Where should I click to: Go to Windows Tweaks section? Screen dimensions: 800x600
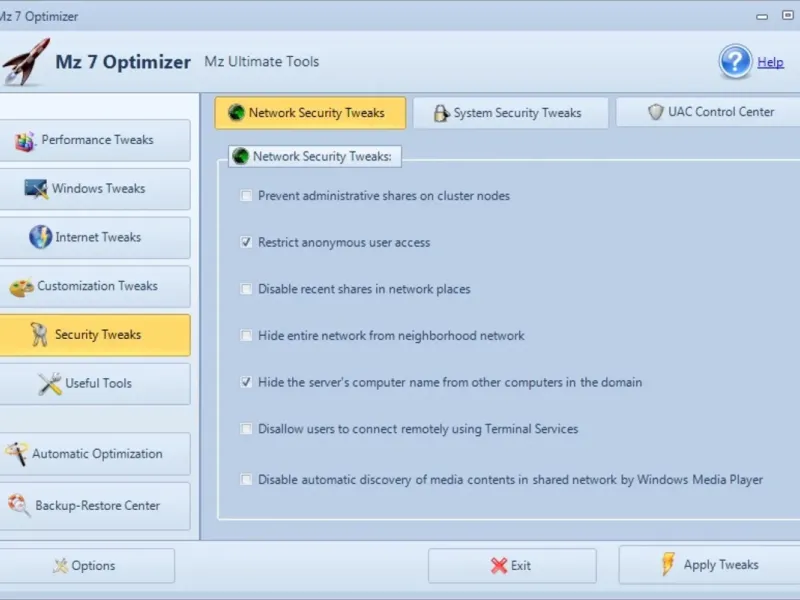pyautogui.click(x=95, y=189)
